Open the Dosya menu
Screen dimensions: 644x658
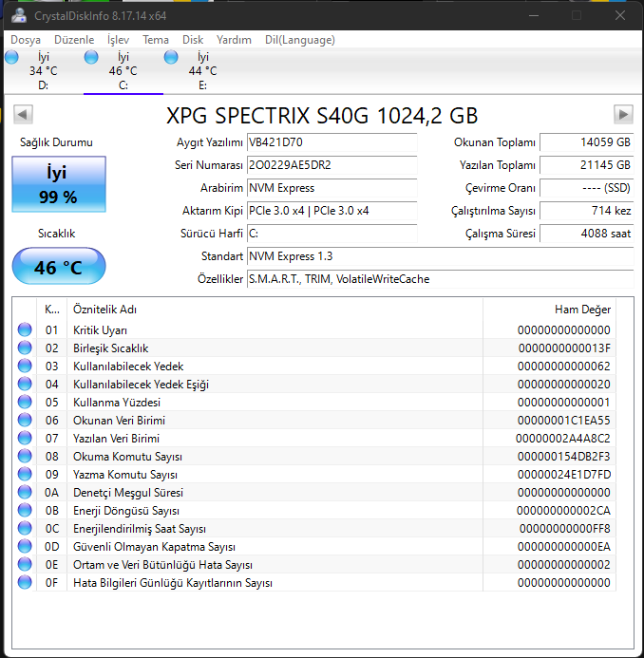pyautogui.click(x=26, y=40)
